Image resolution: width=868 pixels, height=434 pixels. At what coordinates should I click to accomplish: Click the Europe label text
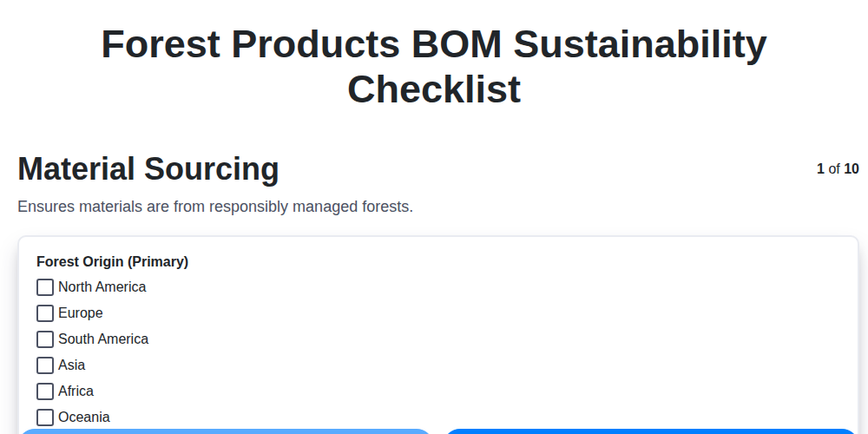[x=81, y=313]
